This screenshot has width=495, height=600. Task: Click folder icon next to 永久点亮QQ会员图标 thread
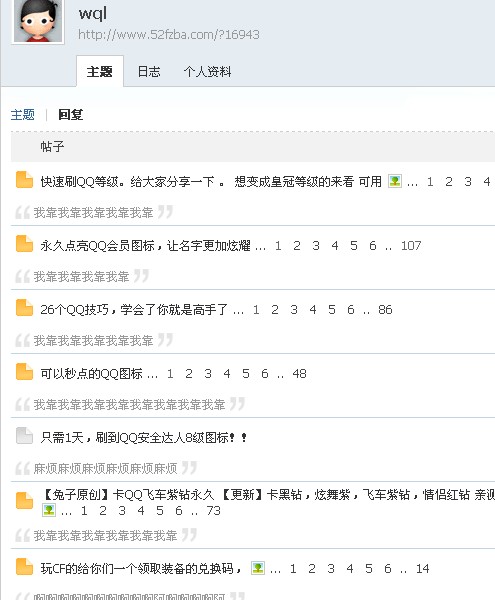pyautogui.click(x=24, y=244)
